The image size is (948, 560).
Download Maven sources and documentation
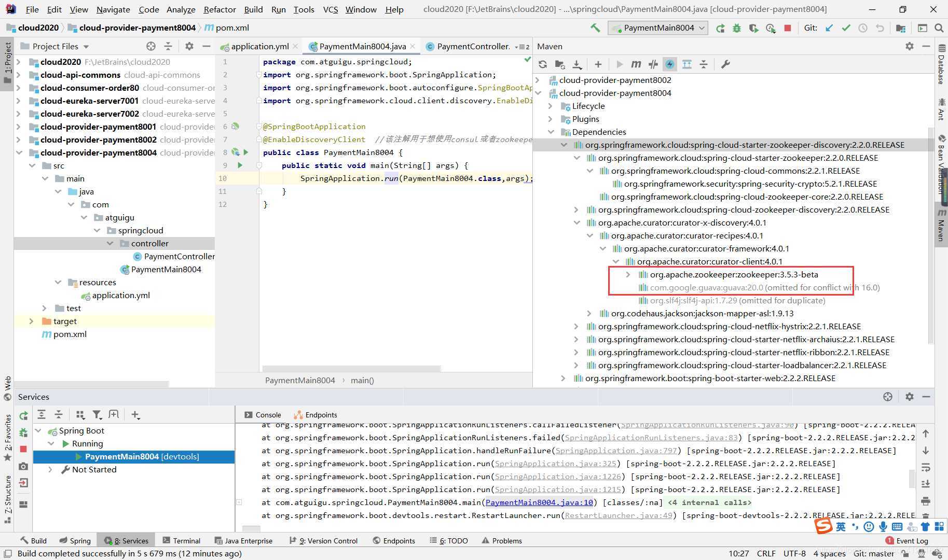pos(577,64)
